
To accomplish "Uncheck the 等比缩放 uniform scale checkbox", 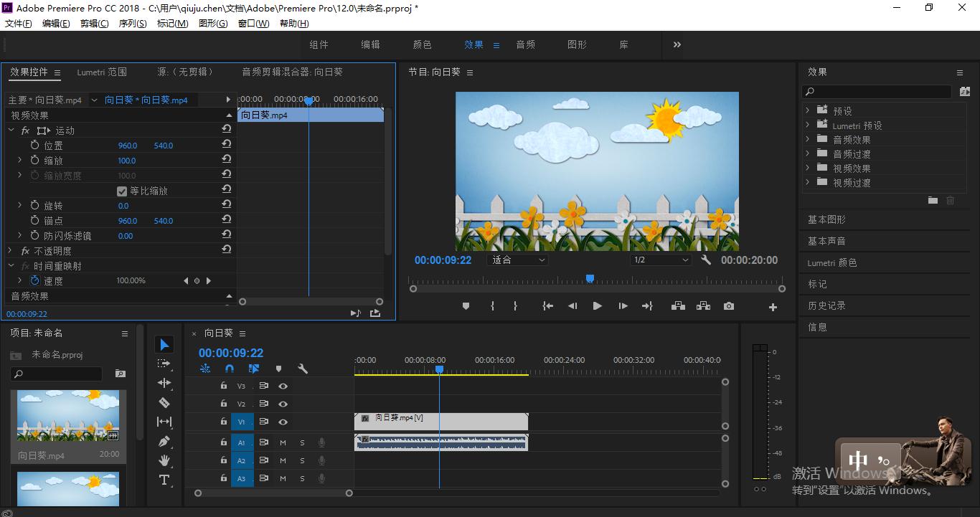I will 122,191.
